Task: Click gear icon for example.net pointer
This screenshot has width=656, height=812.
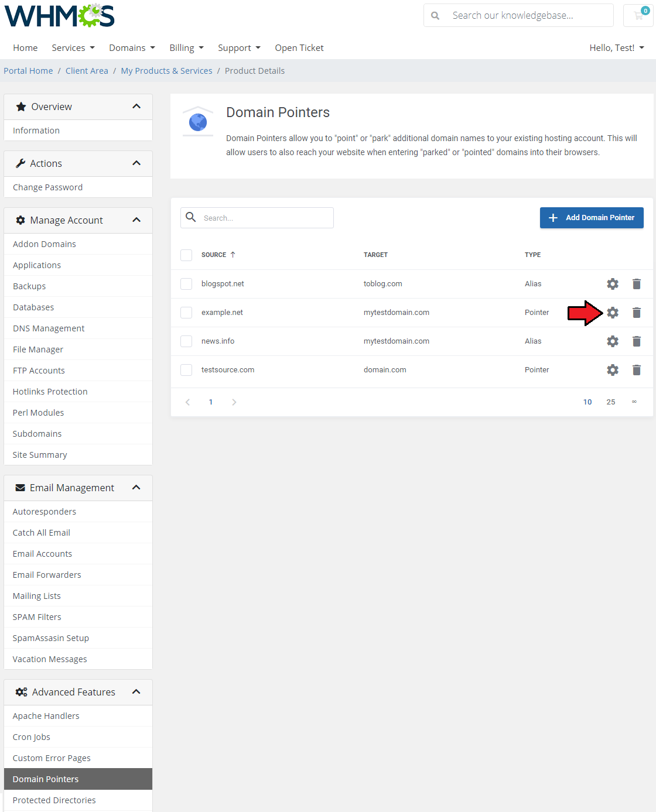Action: pyautogui.click(x=613, y=313)
